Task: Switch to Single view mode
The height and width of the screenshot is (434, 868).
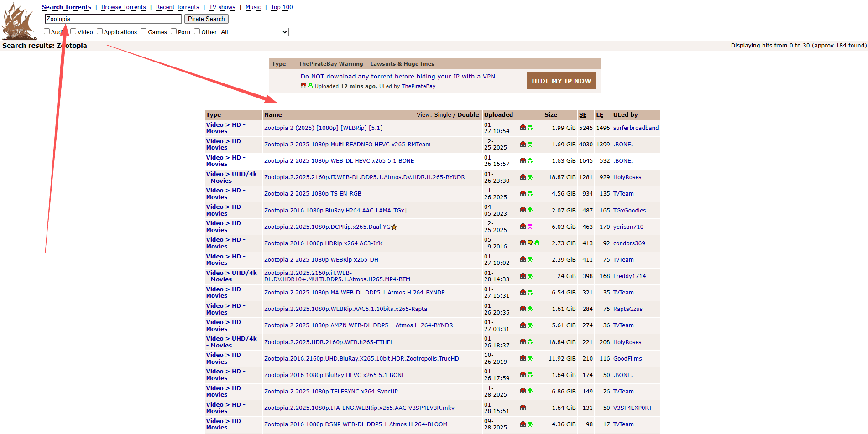Action: [442, 115]
